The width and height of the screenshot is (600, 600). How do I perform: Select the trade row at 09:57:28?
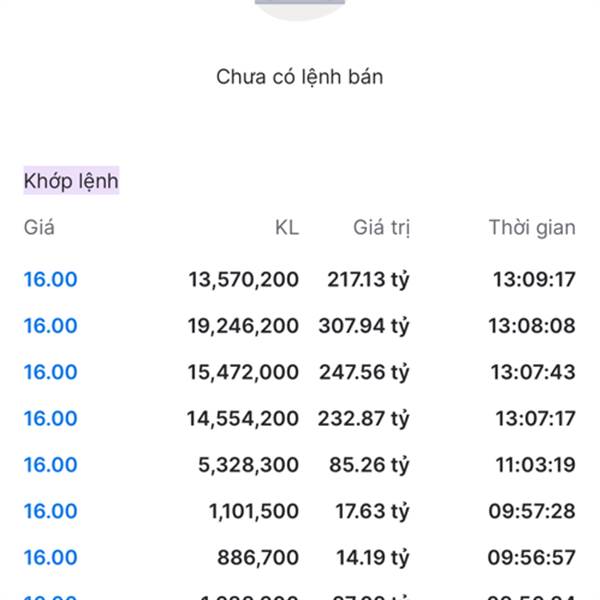tap(300, 511)
